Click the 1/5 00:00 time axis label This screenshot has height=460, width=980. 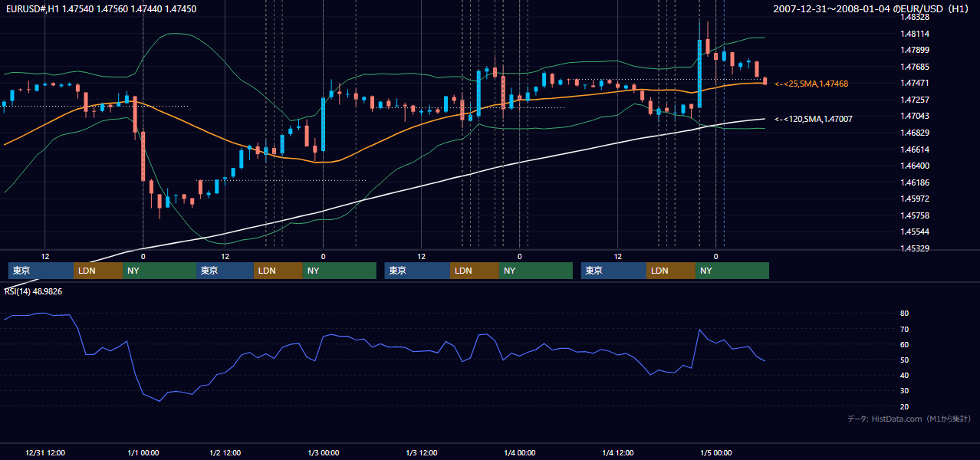pyautogui.click(x=716, y=453)
